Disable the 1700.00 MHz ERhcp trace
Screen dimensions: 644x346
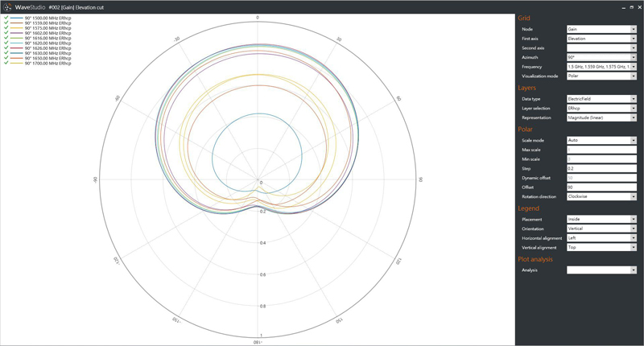click(6, 64)
